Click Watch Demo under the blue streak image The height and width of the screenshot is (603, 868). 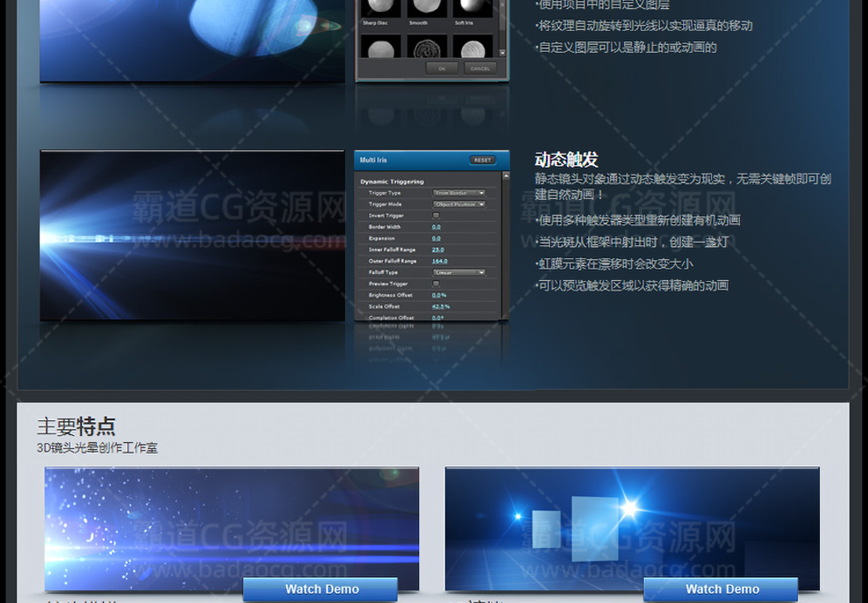(x=321, y=589)
